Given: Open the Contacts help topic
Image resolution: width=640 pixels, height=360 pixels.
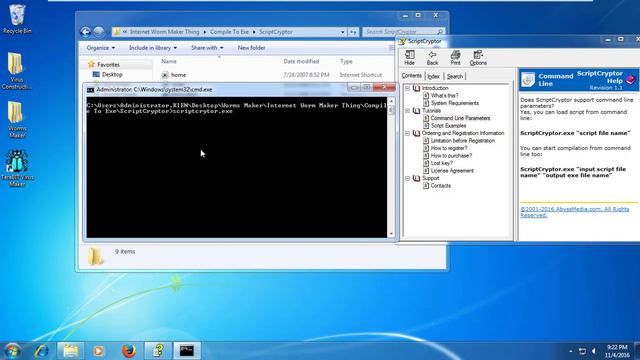Looking at the screenshot, I should coord(440,186).
